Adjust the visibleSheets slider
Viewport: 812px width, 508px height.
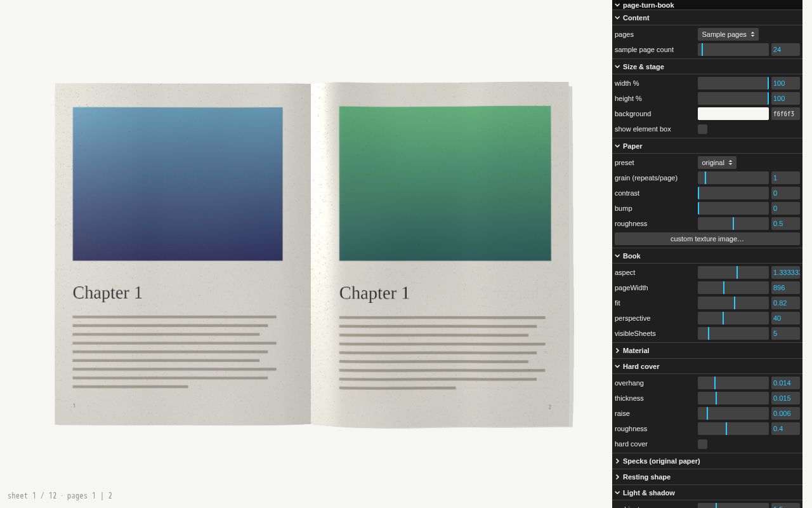coord(733,333)
